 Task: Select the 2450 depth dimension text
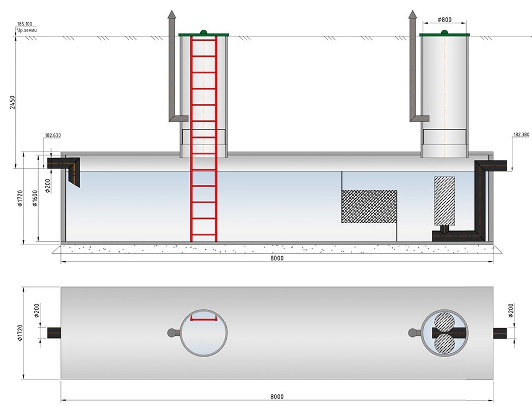point(12,102)
